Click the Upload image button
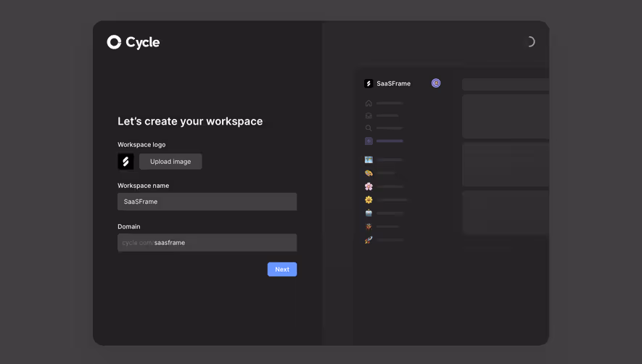 (170, 161)
